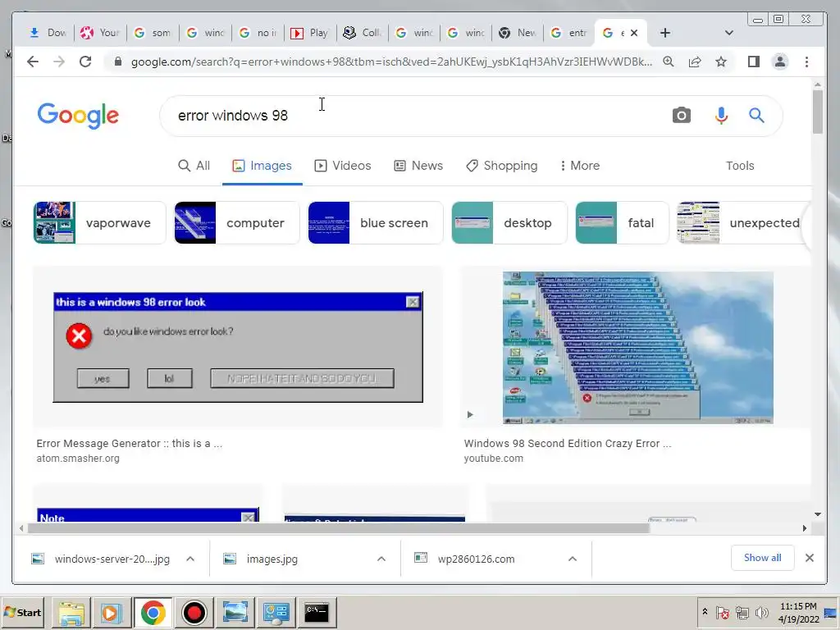Focus the search input field
Screen dimensions: 840x630
[418, 115]
